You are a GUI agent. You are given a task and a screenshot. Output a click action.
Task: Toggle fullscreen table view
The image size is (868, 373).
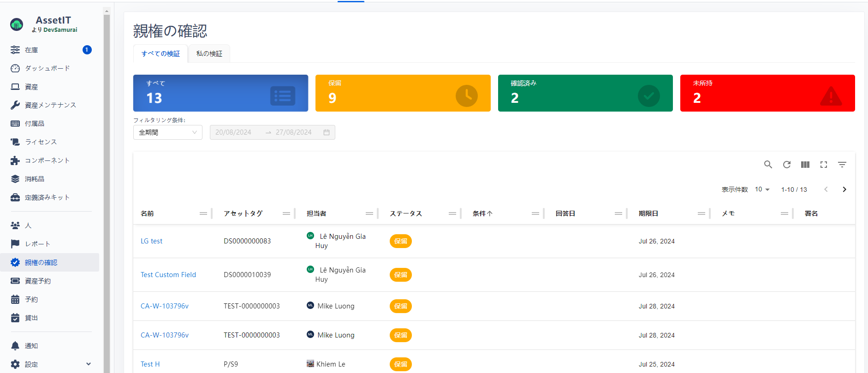(x=824, y=165)
